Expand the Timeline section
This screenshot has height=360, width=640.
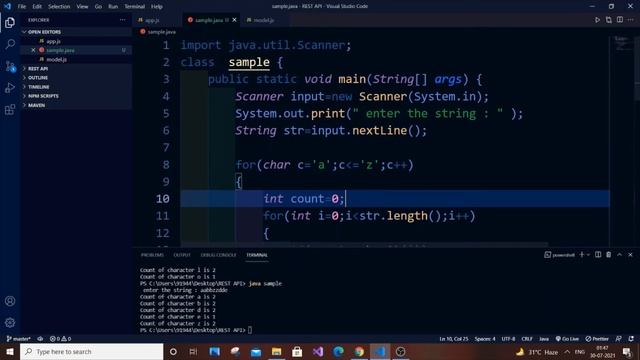click(76, 87)
